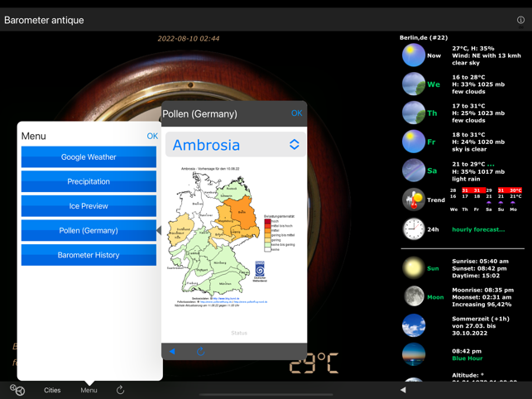This screenshot has width=532, height=399.
Task: Collapse side panel with bottom triangle arrow
Action: 403,390
